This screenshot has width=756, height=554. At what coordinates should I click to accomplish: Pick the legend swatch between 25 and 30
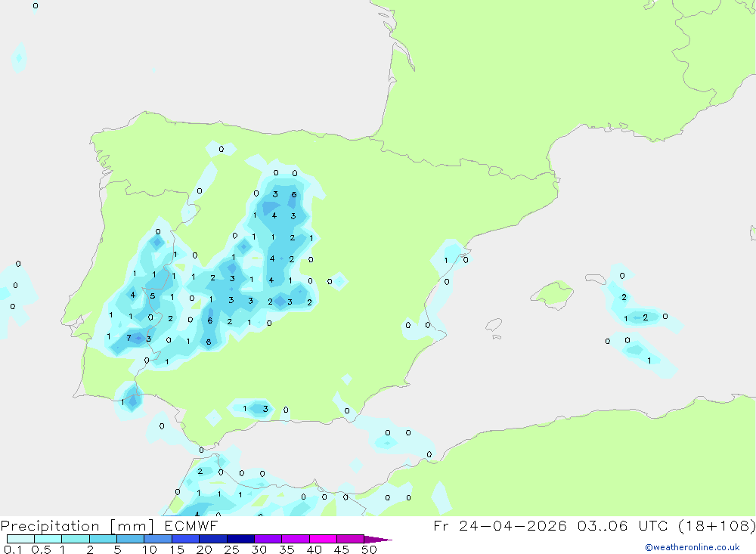point(240,539)
